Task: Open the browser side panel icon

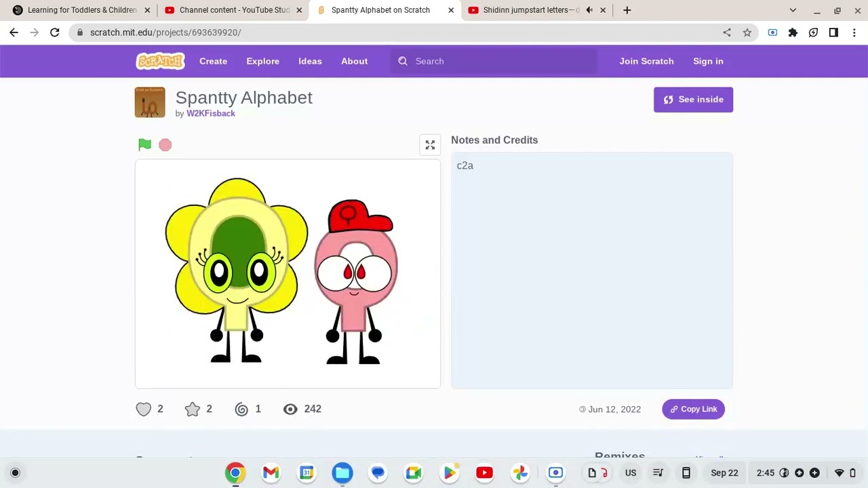Action: pos(833,33)
